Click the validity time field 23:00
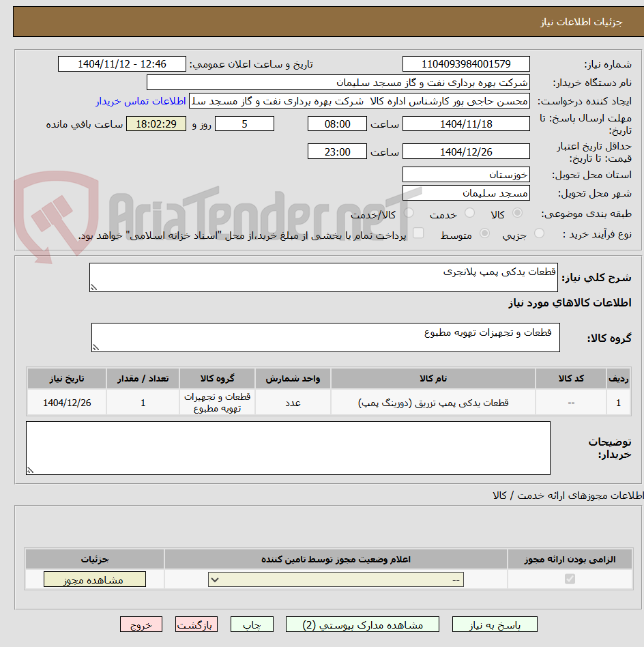This screenshot has width=644, height=647. (x=337, y=152)
